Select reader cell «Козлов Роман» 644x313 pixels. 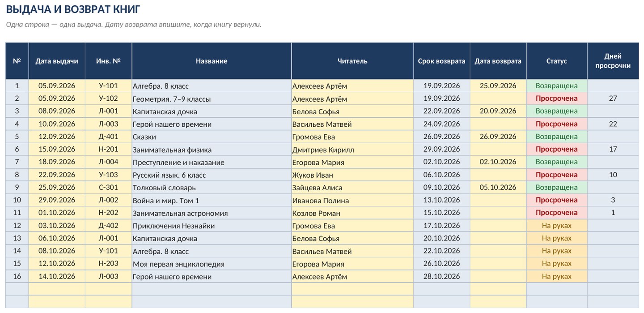coord(352,213)
